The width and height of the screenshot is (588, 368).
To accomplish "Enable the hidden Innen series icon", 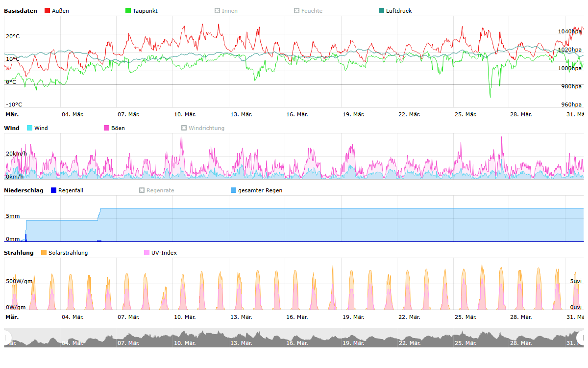I will pyautogui.click(x=218, y=11).
